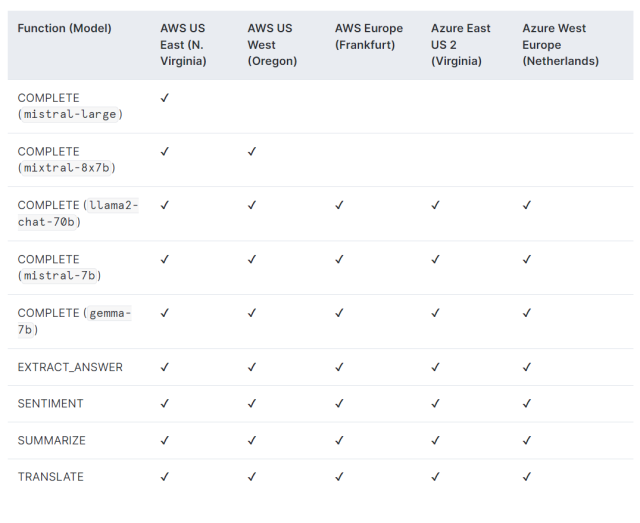This screenshot has width=640, height=523.
Task: Click mixtral-8x7b checkmark under AWS US West
Action: (x=252, y=151)
